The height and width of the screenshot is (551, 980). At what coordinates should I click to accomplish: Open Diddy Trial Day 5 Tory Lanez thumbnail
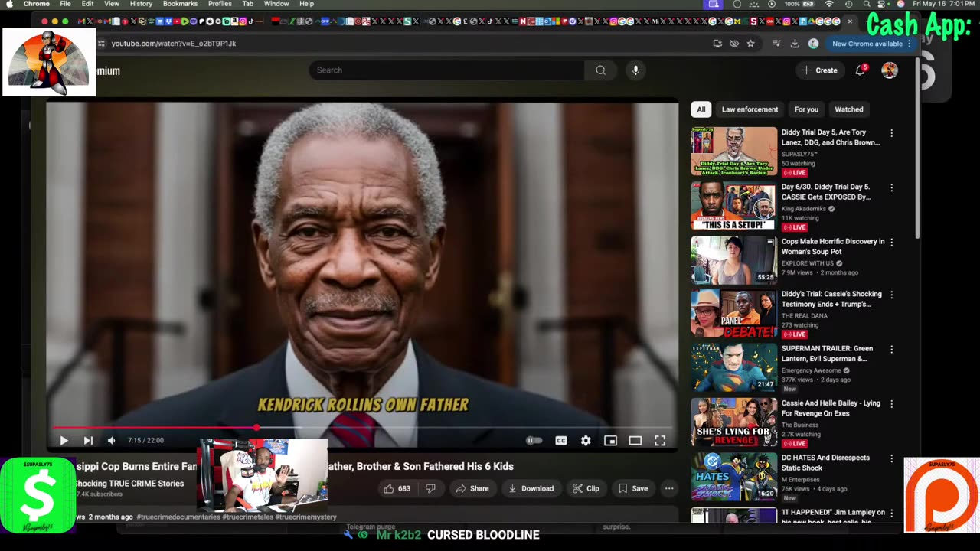coord(734,152)
